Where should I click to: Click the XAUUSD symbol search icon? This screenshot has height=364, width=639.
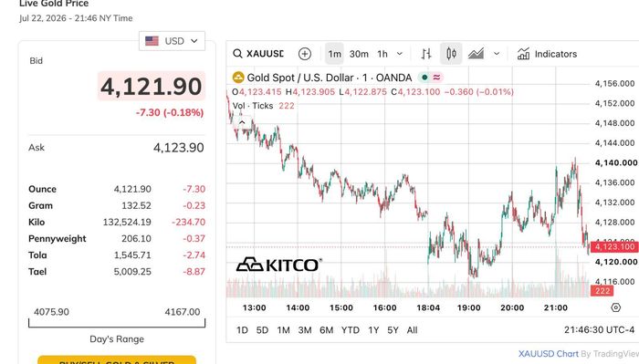coord(237,54)
